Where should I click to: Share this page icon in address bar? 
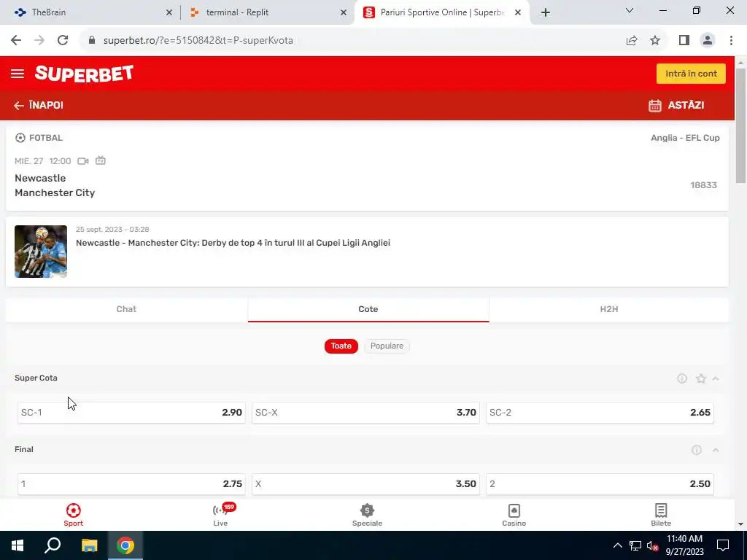[x=632, y=41]
